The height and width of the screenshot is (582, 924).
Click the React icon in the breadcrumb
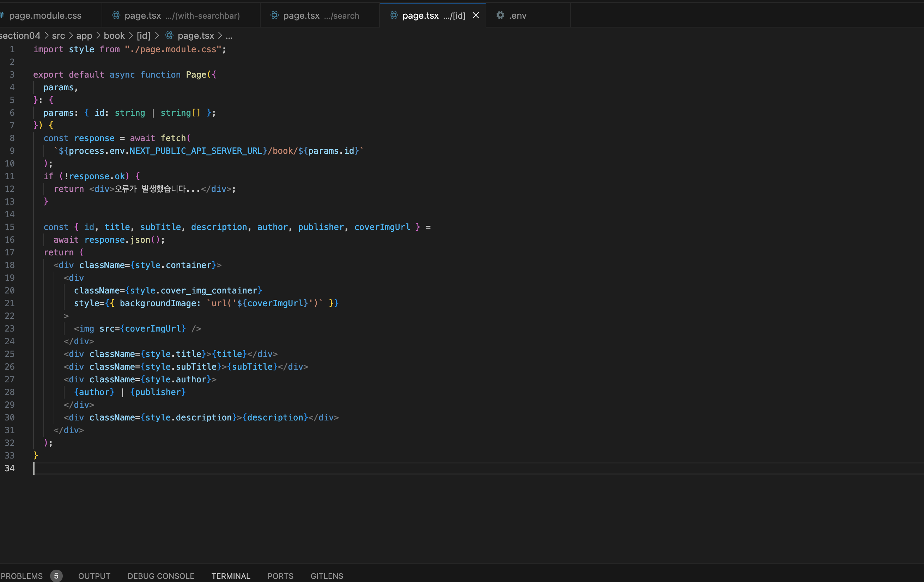[169, 35]
